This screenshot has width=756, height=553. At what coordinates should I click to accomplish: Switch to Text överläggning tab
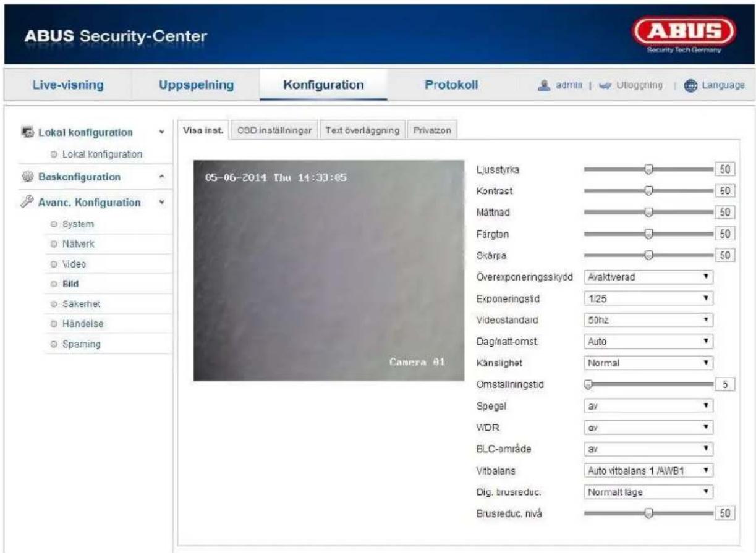click(362, 130)
